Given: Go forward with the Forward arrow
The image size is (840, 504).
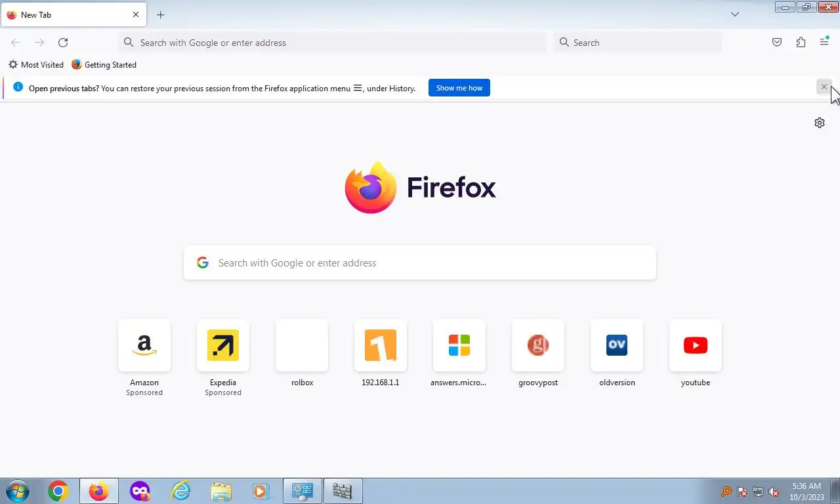Looking at the screenshot, I should point(39,43).
